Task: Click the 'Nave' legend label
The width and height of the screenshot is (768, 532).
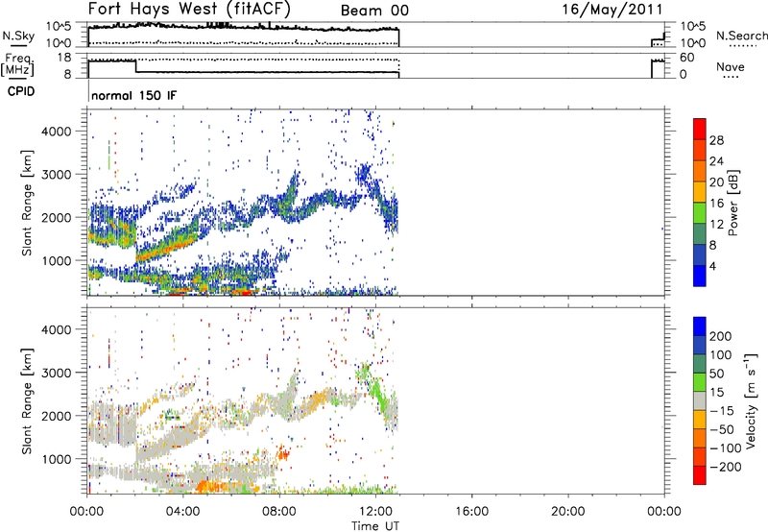Action: pyautogui.click(x=730, y=66)
